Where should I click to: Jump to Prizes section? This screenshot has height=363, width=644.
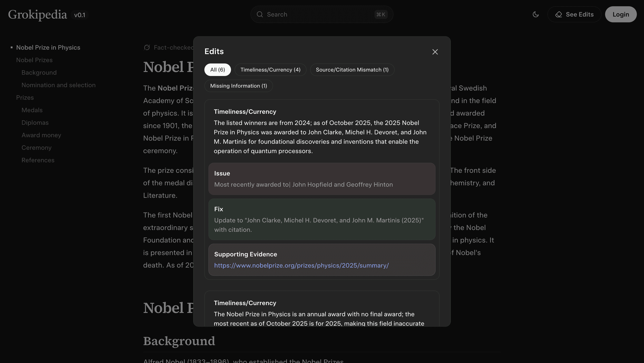click(25, 97)
